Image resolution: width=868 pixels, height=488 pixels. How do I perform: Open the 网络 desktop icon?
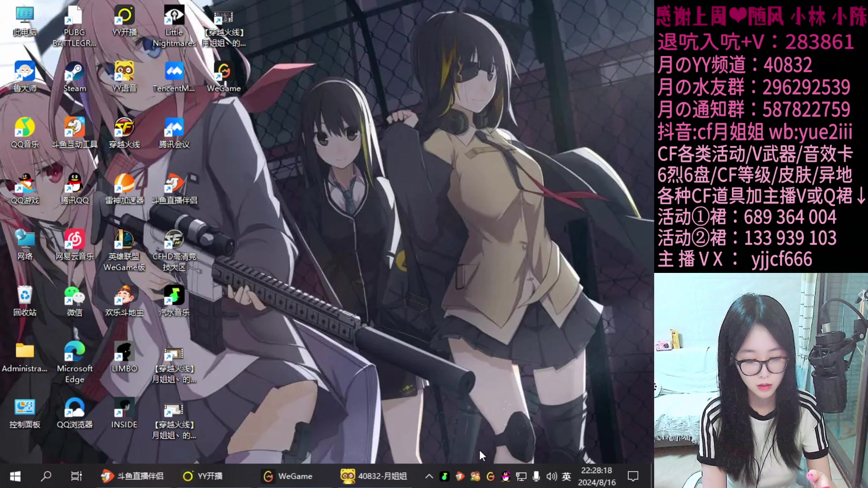point(25,245)
